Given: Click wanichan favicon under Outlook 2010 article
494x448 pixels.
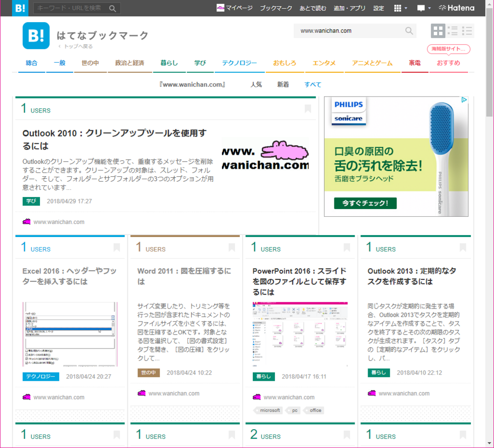Looking at the screenshot, I should click(27, 222).
